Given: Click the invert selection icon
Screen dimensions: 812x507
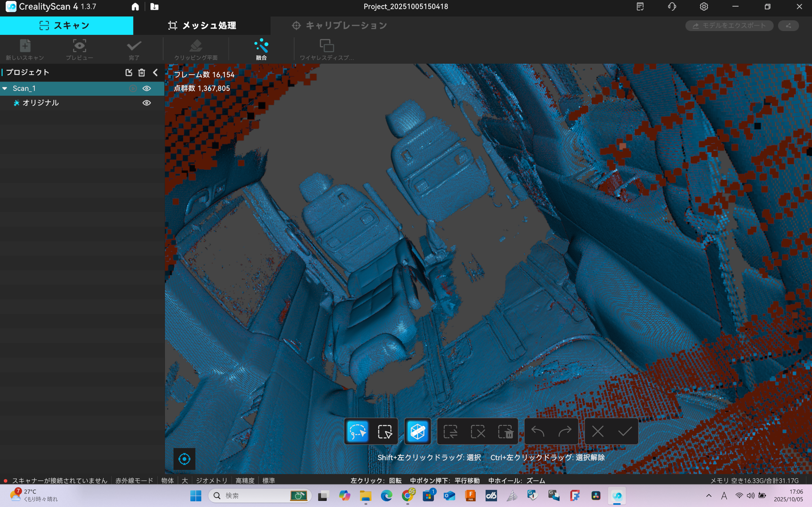Looking at the screenshot, I should point(450,432).
